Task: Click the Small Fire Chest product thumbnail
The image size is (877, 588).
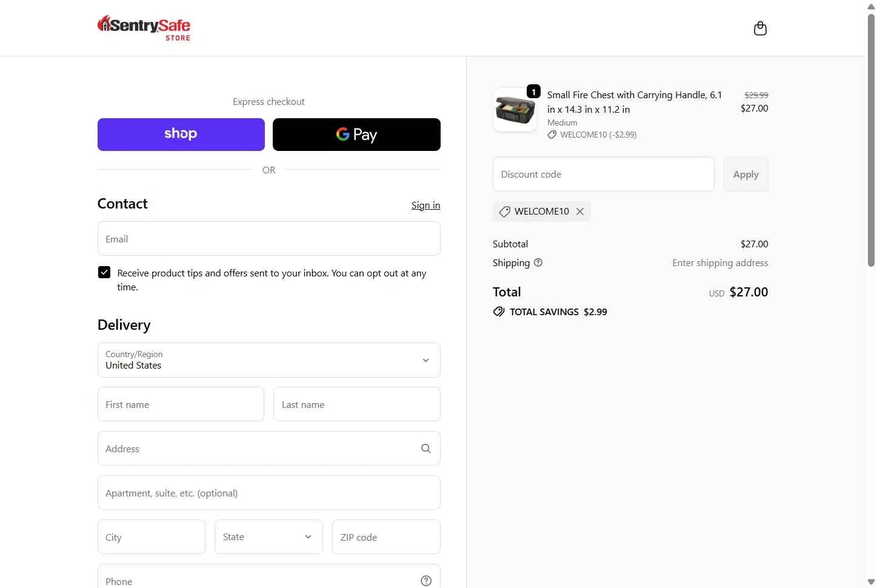Action: [x=515, y=110]
